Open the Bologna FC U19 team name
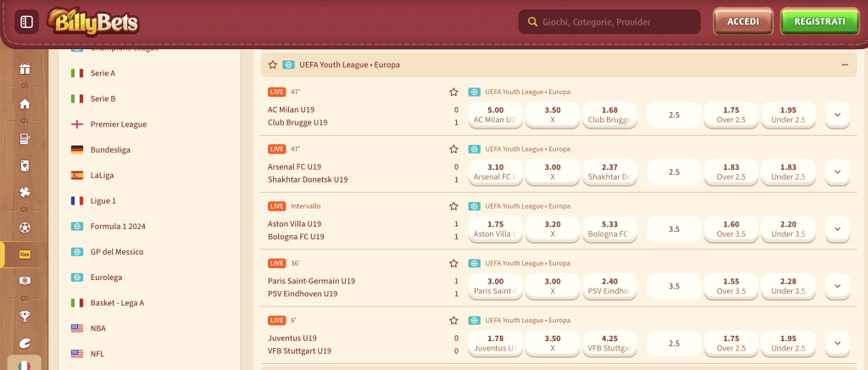 click(296, 237)
